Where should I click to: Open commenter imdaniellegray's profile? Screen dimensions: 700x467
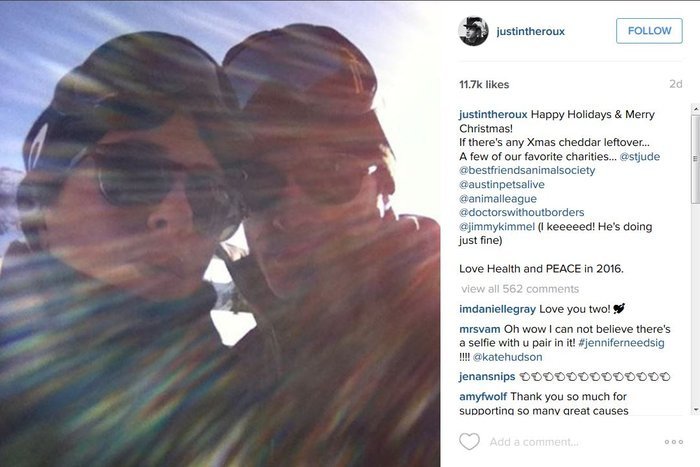coord(497,309)
